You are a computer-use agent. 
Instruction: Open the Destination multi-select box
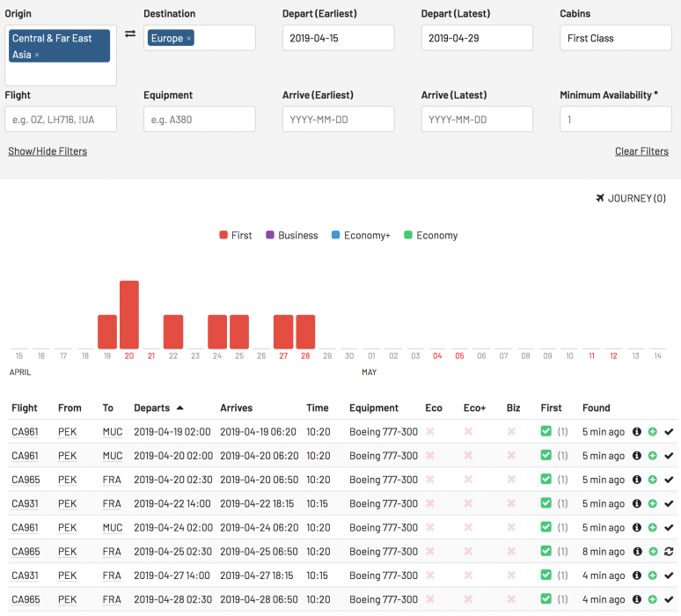coord(224,38)
